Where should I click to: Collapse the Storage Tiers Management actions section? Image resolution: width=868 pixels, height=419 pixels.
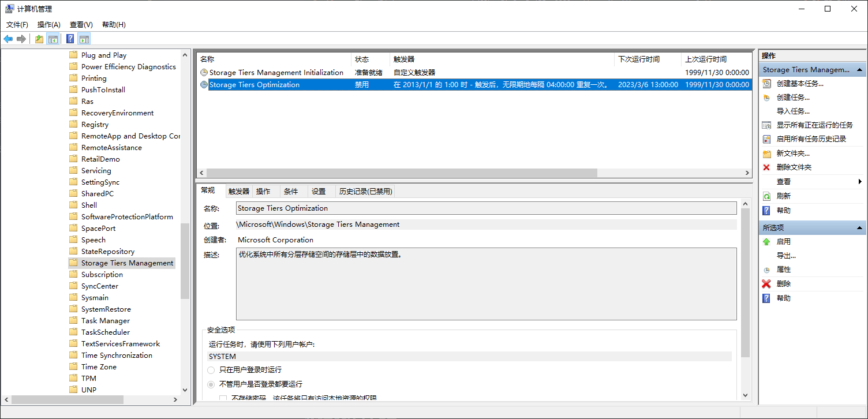859,70
